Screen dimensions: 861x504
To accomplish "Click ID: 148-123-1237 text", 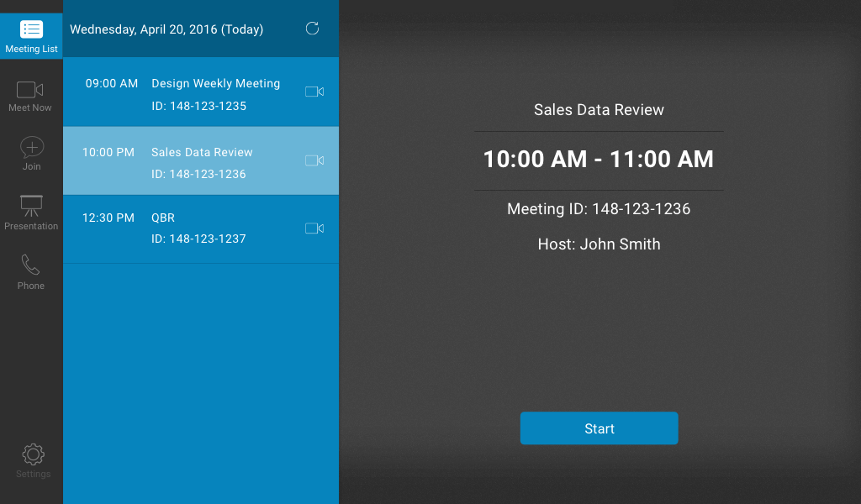I will point(198,239).
